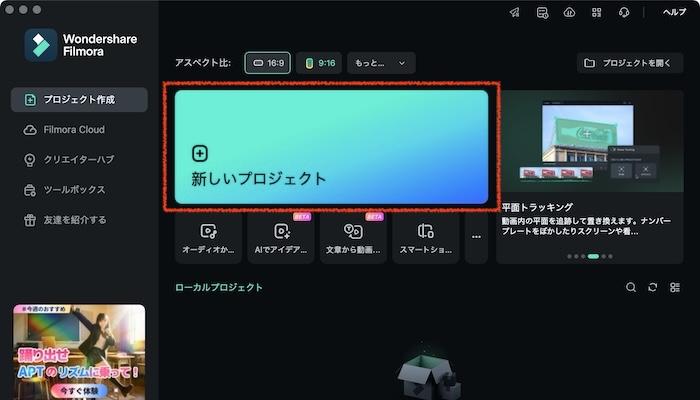The width and height of the screenshot is (700, 400).
Task: Select the 16:9 aspect ratio
Action: coord(268,63)
